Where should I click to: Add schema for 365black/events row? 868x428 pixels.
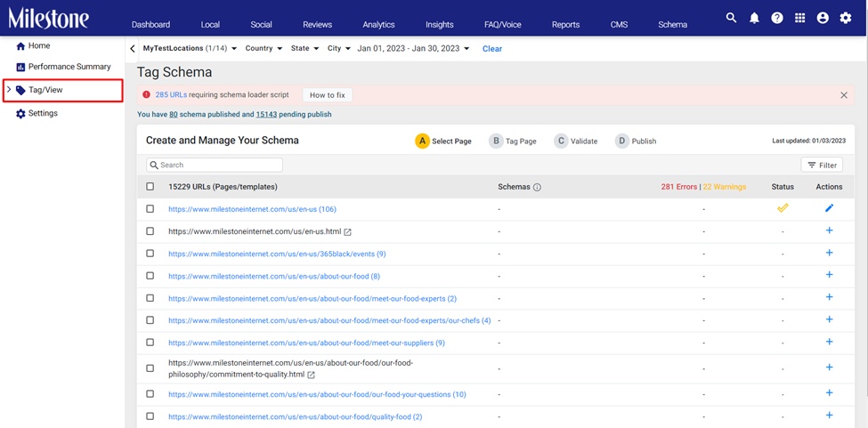(829, 253)
